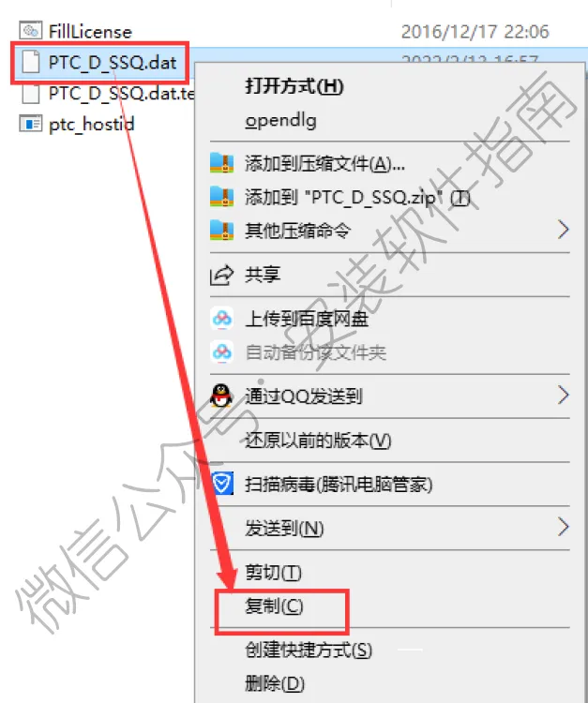Click the archive icon beside 添加到压缩文件(A)
The image size is (588, 703).
click(x=221, y=163)
